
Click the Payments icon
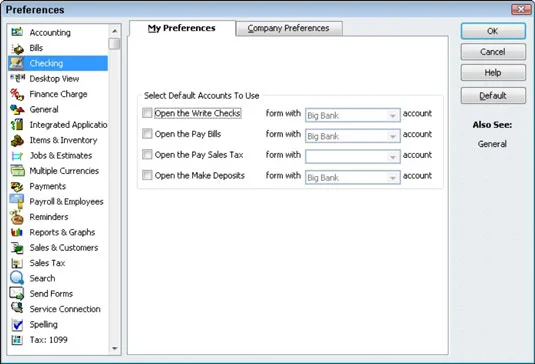[17, 186]
